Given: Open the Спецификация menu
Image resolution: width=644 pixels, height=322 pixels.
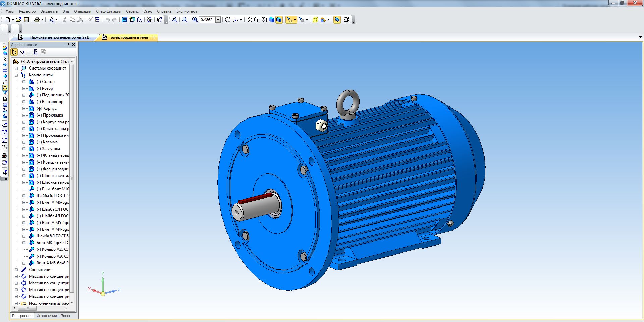Looking at the screenshot, I should (109, 11).
